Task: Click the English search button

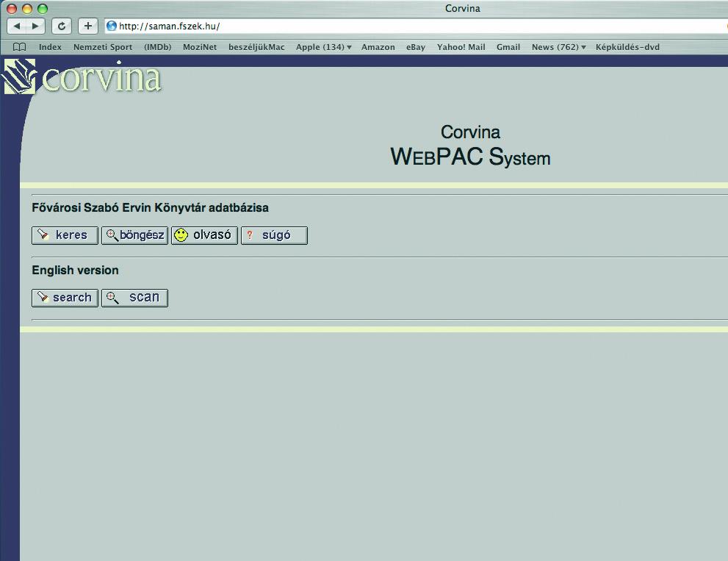Action: (x=65, y=298)
